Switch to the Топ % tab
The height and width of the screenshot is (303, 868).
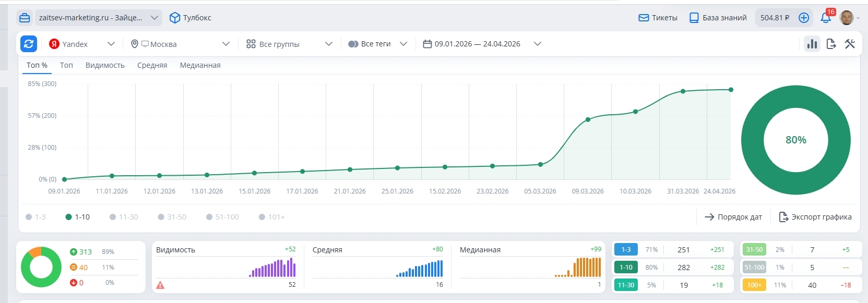[37, 65]
